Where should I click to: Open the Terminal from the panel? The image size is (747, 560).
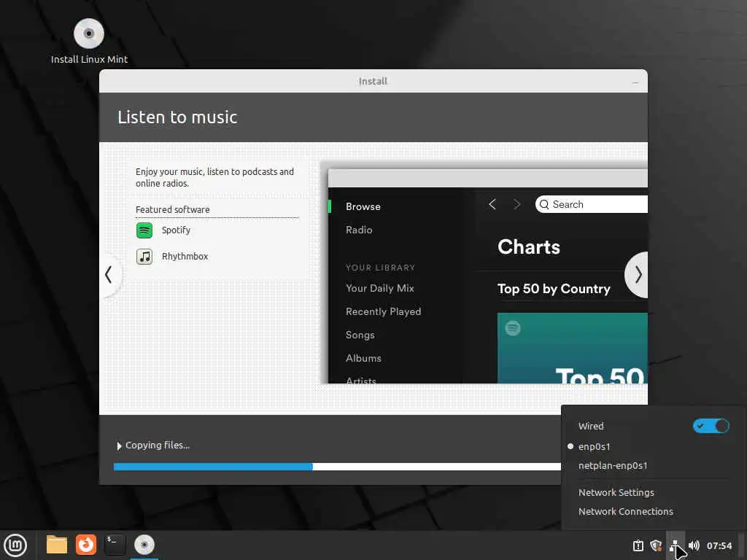(x=115, y=545)
